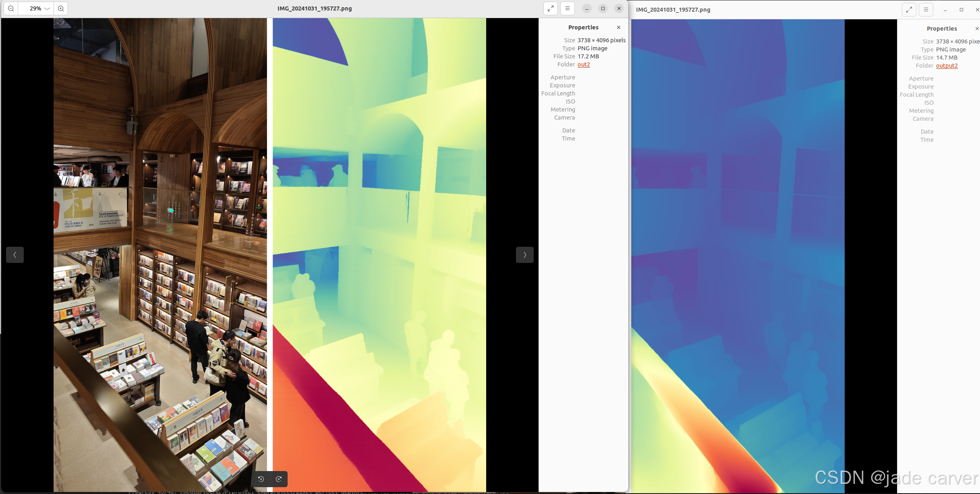Zoom in using the plus magnifier icon
Screen dimensions: 980x494
pyautogui.click(x=61, y=8)
